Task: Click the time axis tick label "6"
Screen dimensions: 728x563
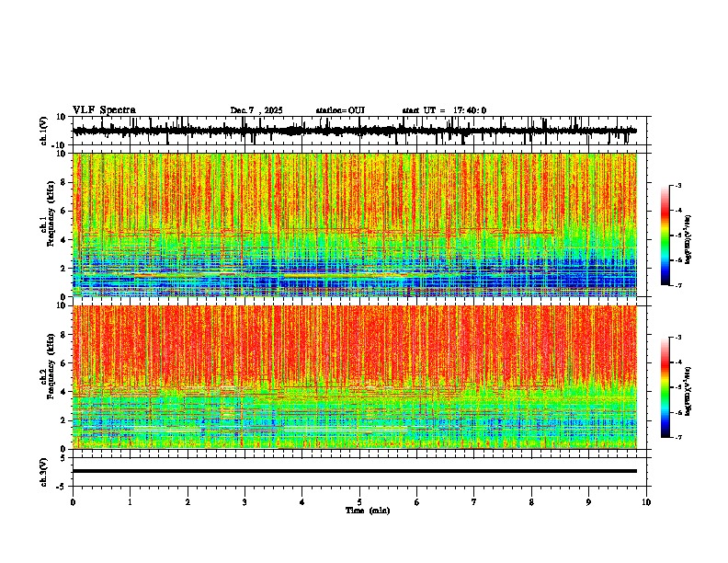Action: point(416,502)
